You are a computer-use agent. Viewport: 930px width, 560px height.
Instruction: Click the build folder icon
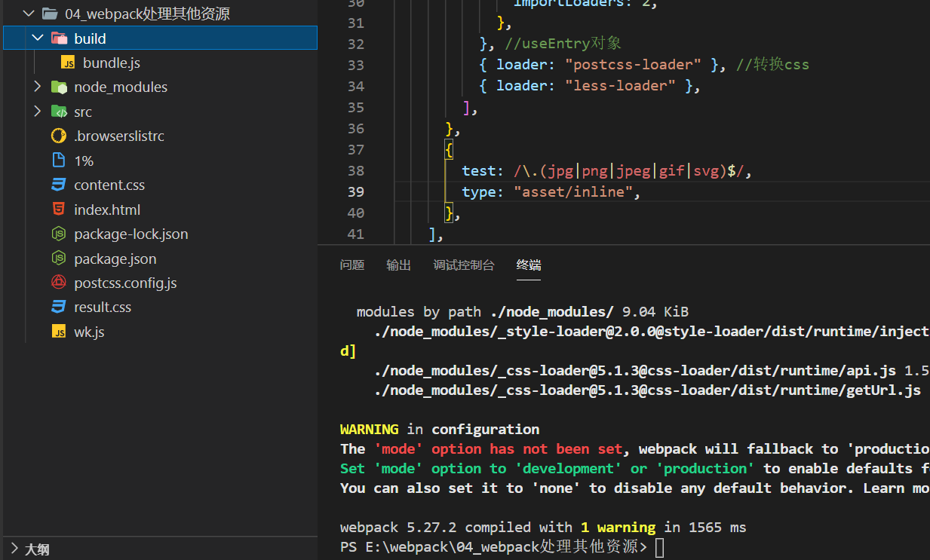(59, 38)
